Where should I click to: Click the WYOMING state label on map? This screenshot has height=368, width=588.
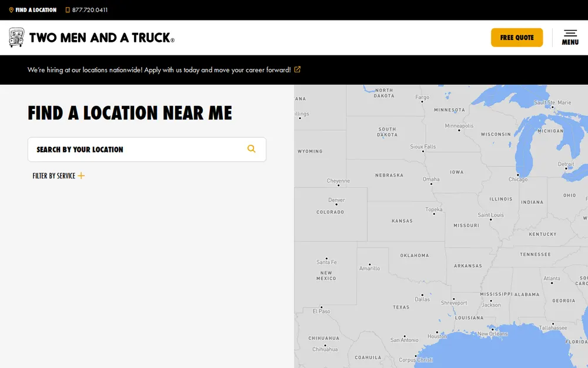[x=310, y=151]
